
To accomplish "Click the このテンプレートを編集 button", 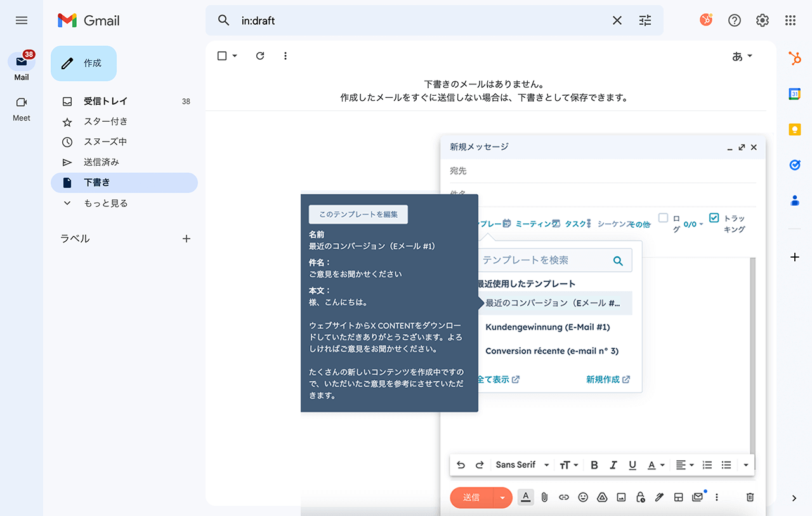I will tap(358, 215).
